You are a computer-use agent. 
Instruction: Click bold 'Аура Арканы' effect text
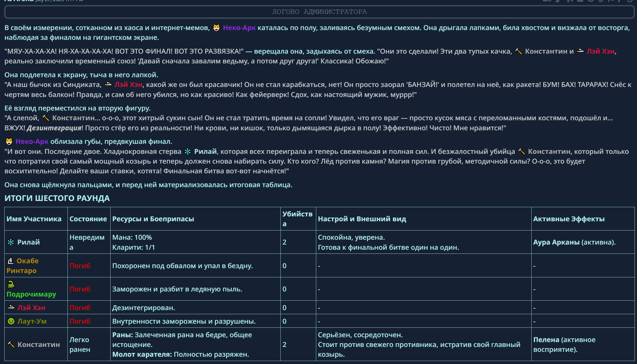(x=556, y=242)
